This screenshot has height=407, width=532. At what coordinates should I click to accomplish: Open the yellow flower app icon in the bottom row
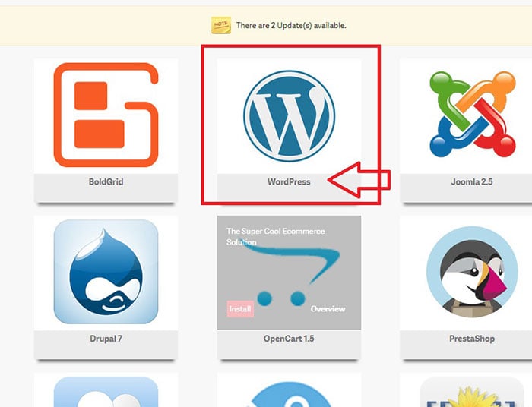point(472,392)
